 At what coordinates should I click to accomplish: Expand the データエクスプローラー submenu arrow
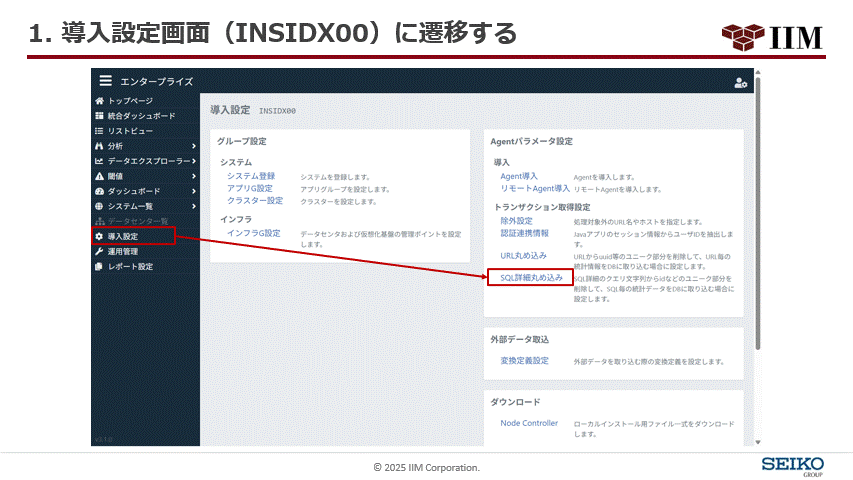point(193,161)
